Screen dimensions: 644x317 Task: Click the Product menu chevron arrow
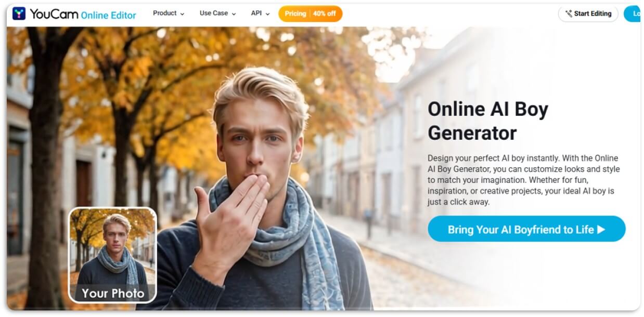coord(182,14)
